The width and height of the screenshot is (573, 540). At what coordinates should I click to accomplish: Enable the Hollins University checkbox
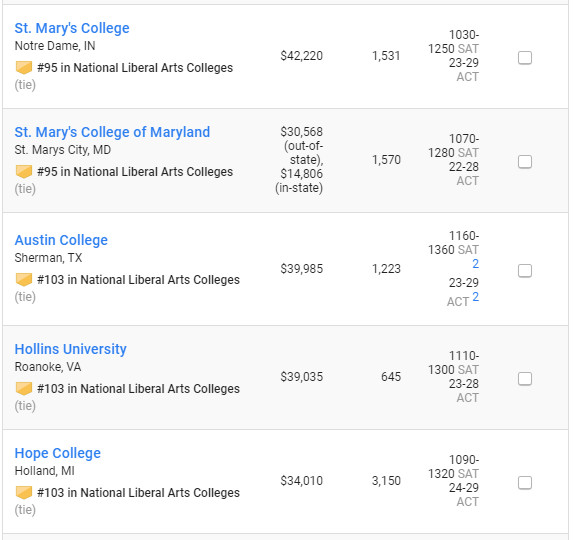pos(525,379)
